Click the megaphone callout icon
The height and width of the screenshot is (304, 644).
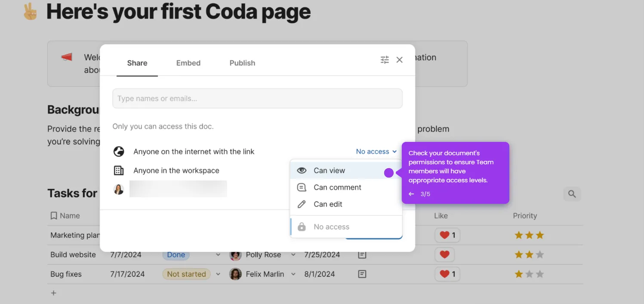click(66, 57)
